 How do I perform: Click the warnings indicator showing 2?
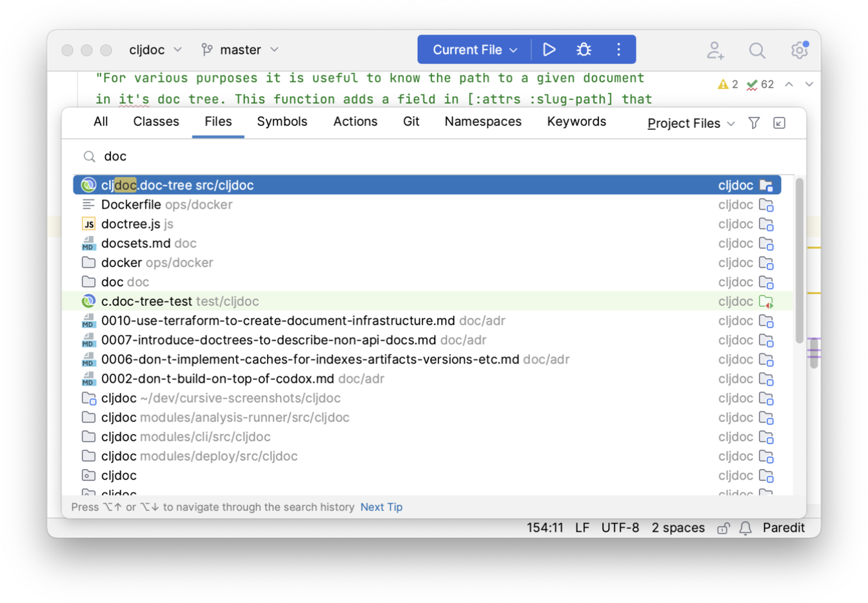(728, 84)
